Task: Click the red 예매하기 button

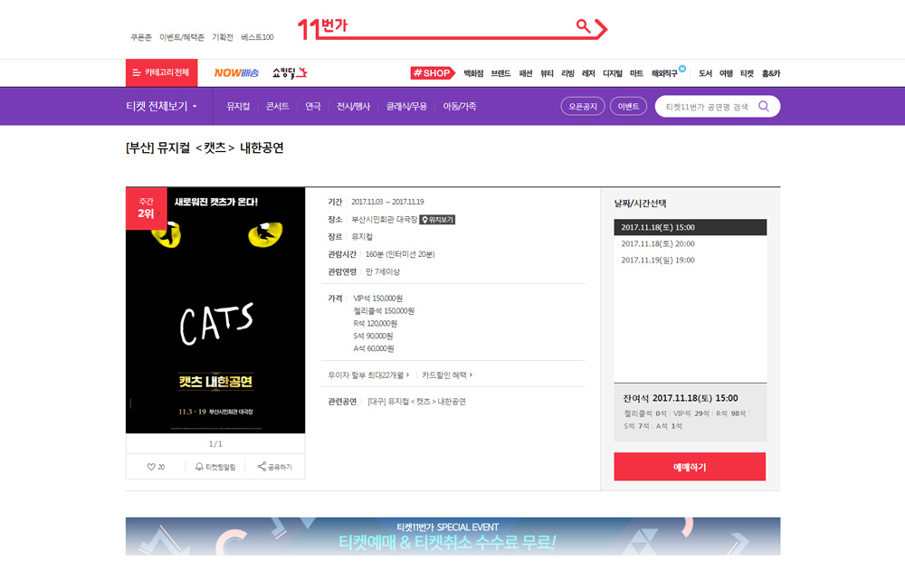Action: (690, 467)
